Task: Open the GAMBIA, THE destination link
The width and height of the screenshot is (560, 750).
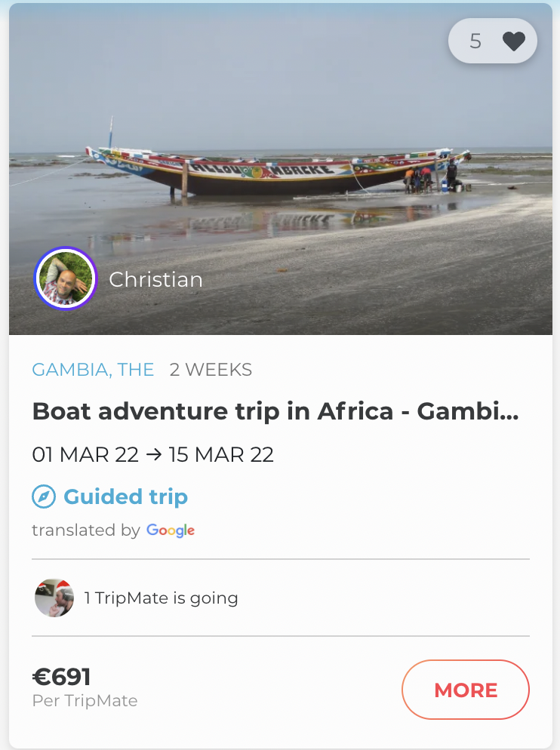Action: coord(93,370)
